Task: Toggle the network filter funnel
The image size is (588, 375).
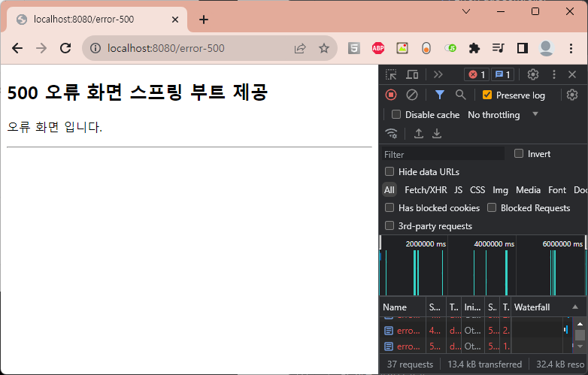Action: click(440, 95)
